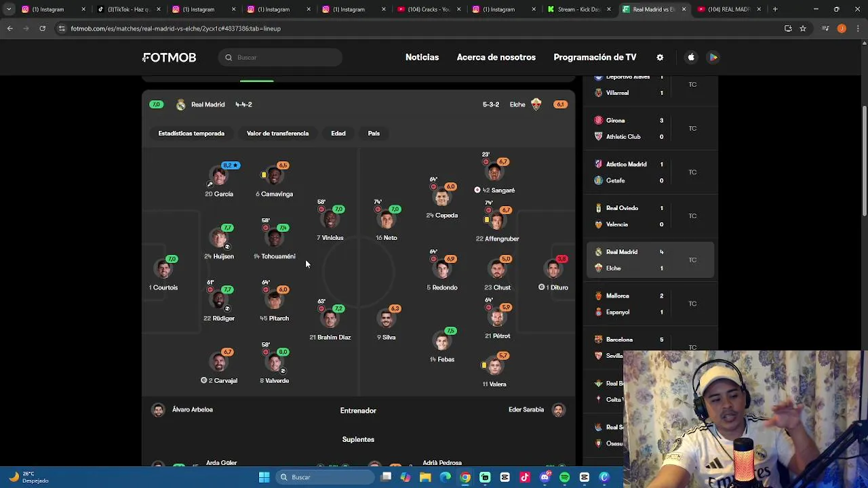Image resolution: width=868 pixels, height=488 pixels.
Task: Open File Explorer from the taskbar
Action: (425, 477)
